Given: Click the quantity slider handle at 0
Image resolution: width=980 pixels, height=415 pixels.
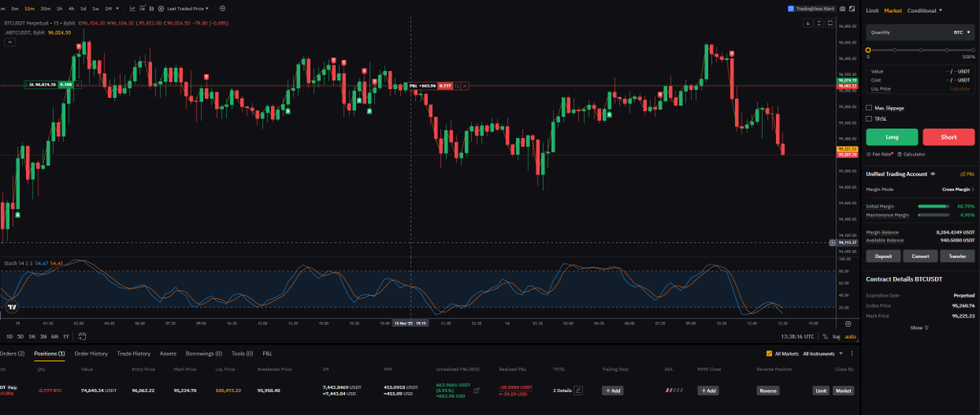Looking at the screenshot, I should 868,50.
